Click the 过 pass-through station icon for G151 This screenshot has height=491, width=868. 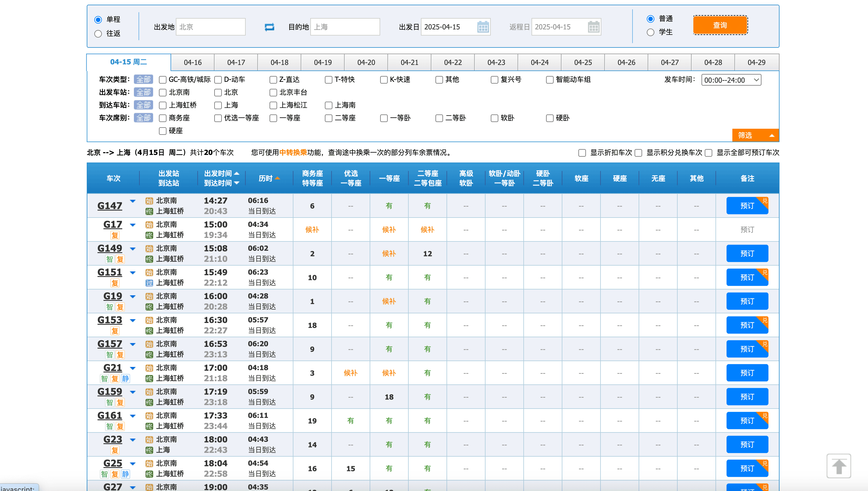click(149, 283)
